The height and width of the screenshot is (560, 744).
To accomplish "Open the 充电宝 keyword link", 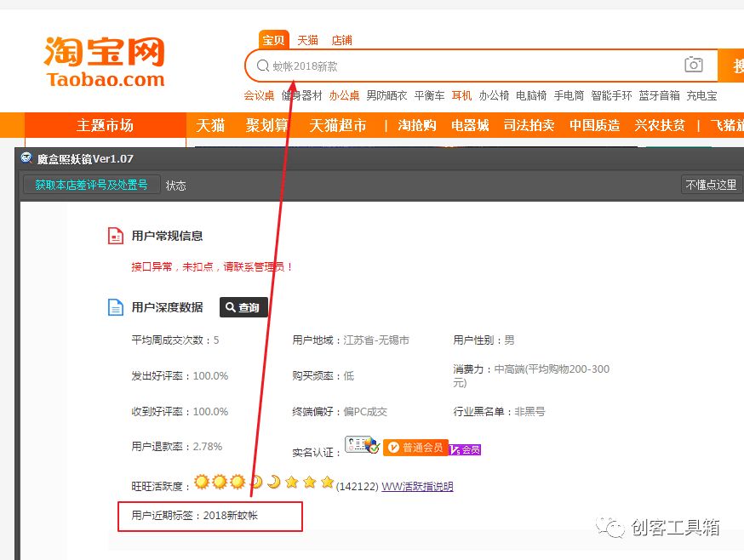I will tap(701, 95).
